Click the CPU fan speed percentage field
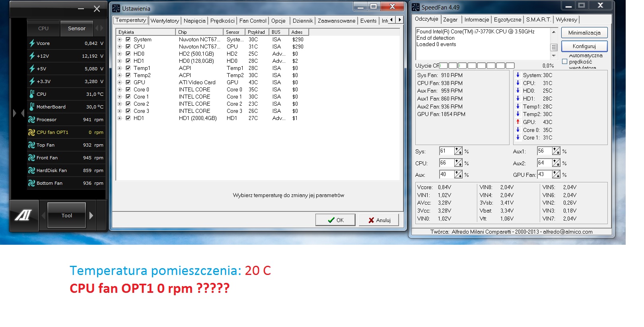Screen dimensions: 644x327 pyautogui.click(x=447, y=163)
